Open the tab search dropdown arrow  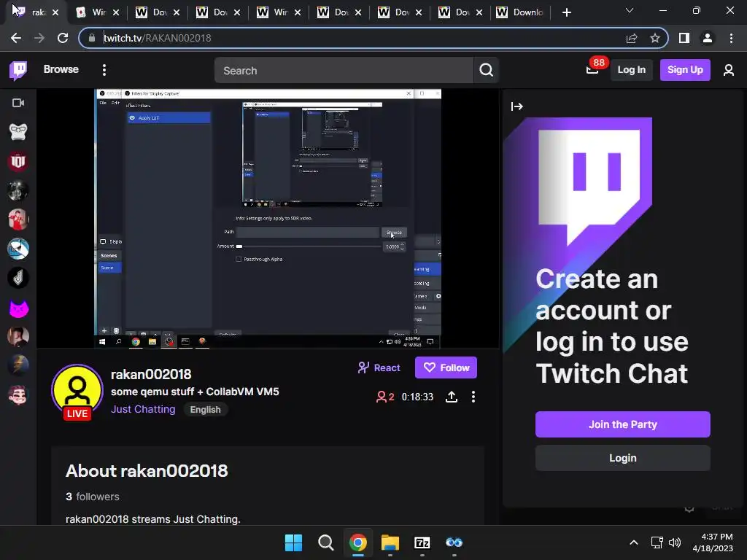point(630,10)
